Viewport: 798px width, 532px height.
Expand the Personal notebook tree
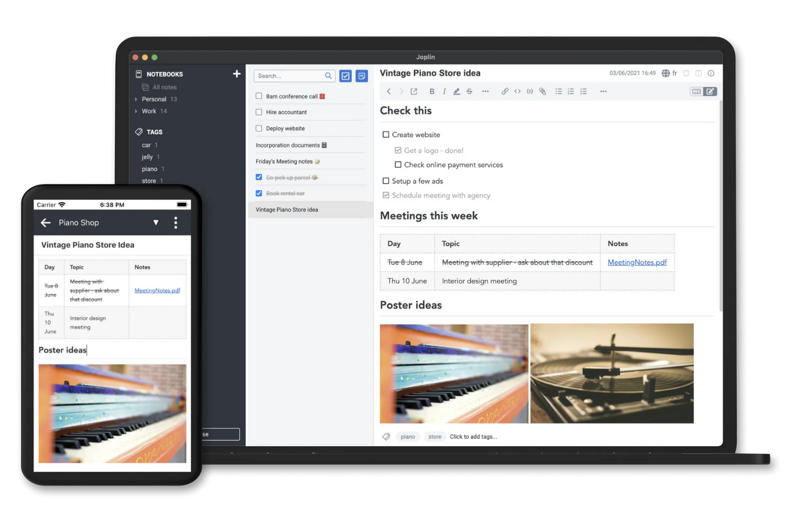tap(136, 99)
